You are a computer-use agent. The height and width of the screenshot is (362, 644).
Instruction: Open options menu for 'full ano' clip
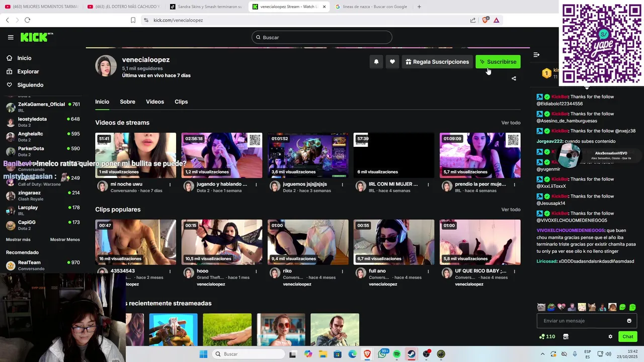(428, 271)
